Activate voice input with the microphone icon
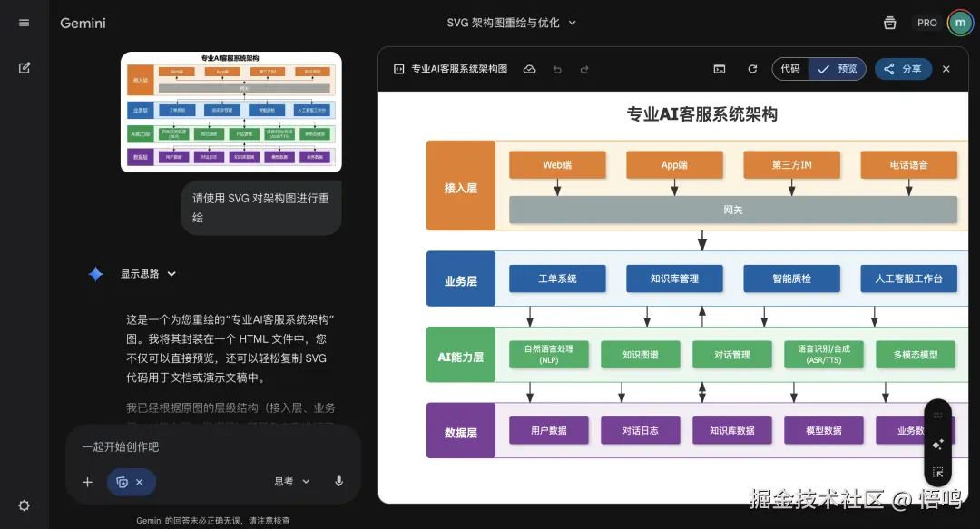The height and width of the screenshot is (529, 980). click(338, 482)
